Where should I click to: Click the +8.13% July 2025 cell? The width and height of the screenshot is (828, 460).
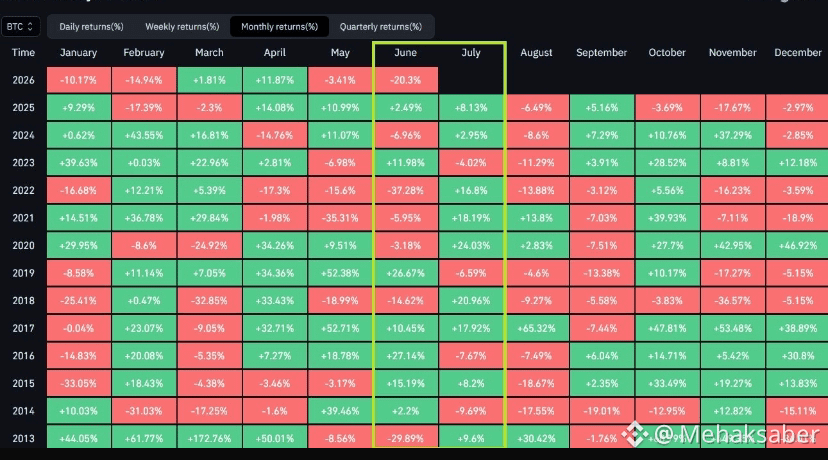point(471,108)
